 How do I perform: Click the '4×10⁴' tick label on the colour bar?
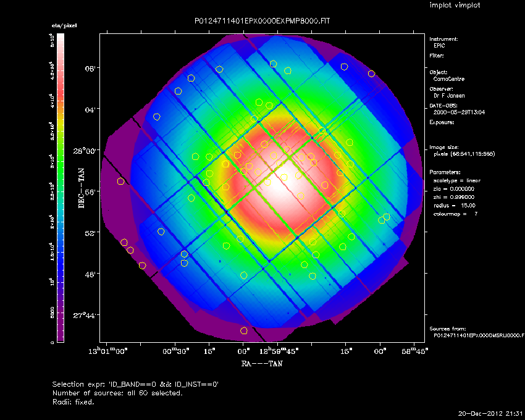[52, 100]
